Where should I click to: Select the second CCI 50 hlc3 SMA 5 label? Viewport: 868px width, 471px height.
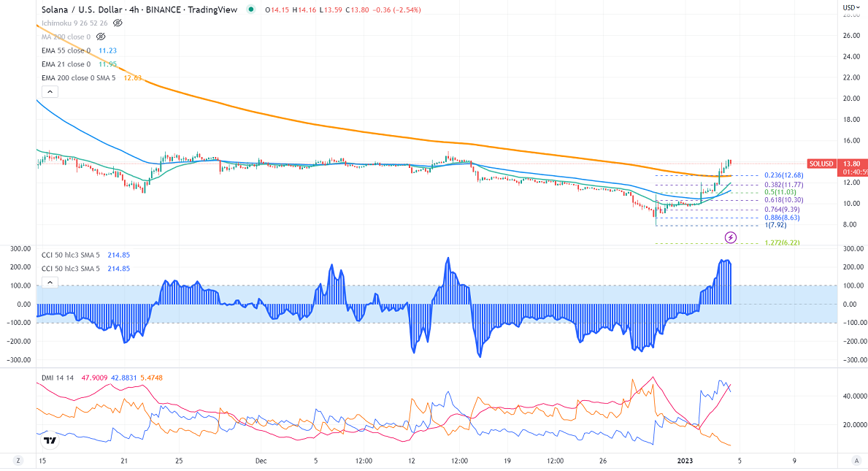pos(71,269)
